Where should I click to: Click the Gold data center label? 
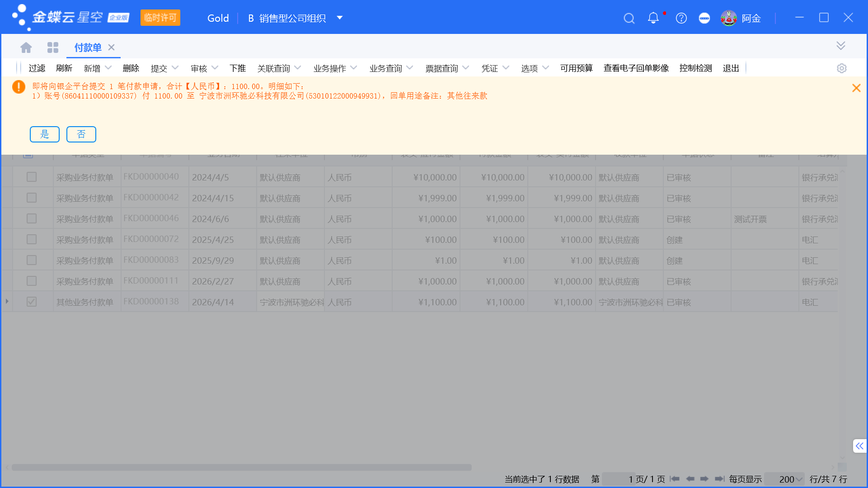click(x=218, y=18)
